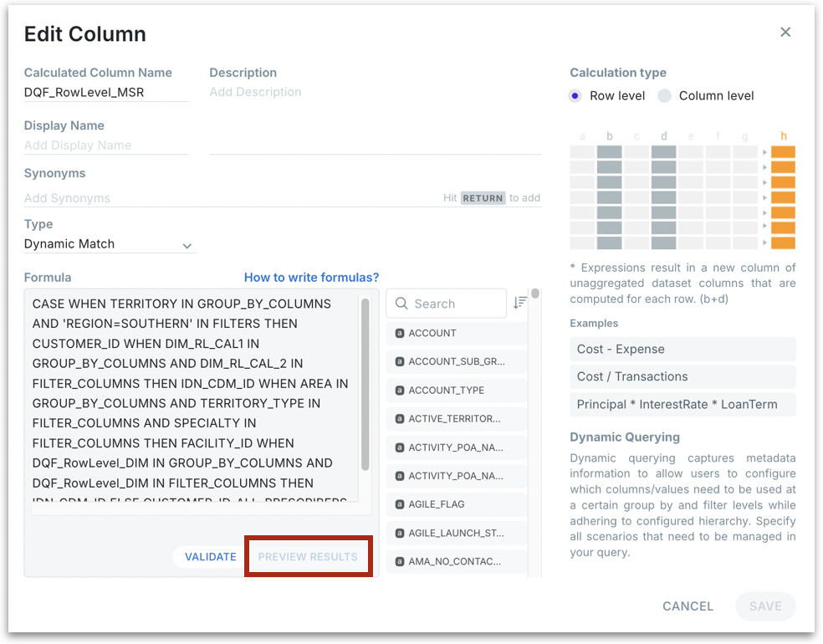The image size is (823, 644).
Task: Choose ACCOUNT_SUB_GR... column from list
Action: coord(456,362)
